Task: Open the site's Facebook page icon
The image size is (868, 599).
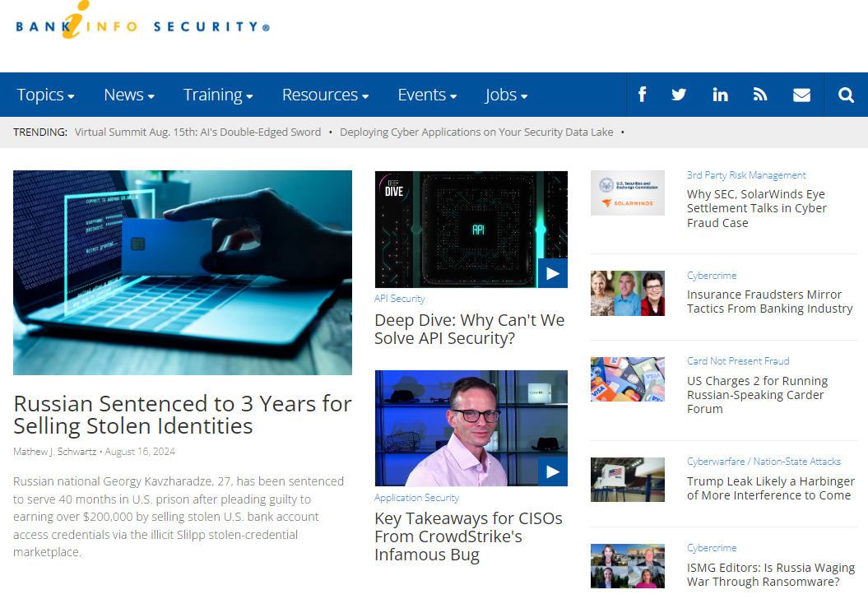Action: (x=642, y=94)
